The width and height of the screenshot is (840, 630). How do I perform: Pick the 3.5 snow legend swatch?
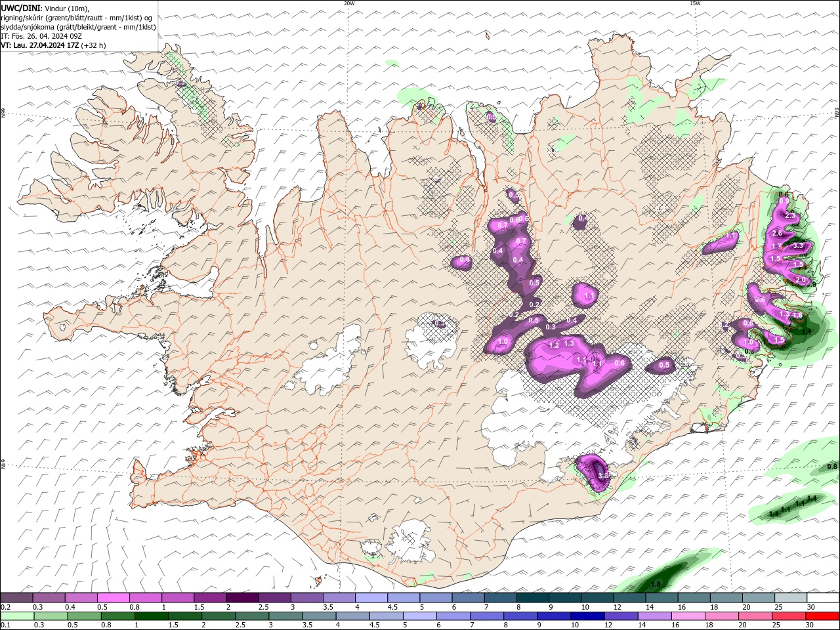point(339,598)
